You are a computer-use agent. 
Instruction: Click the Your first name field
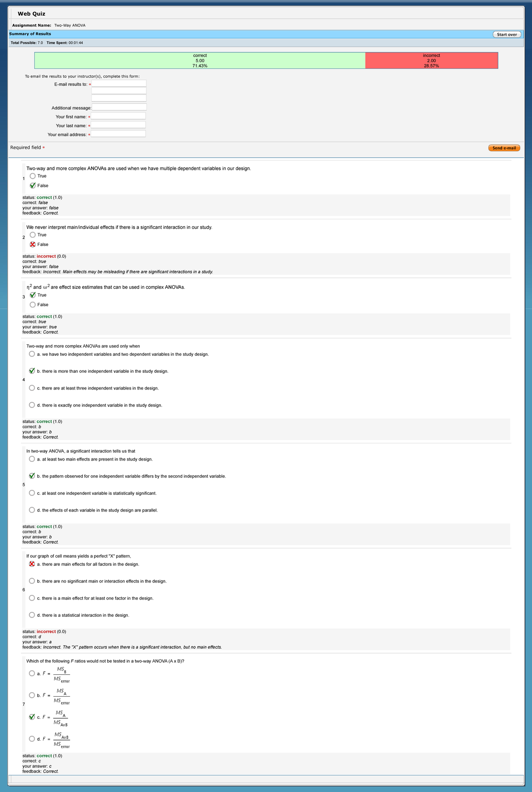point(118,116)
